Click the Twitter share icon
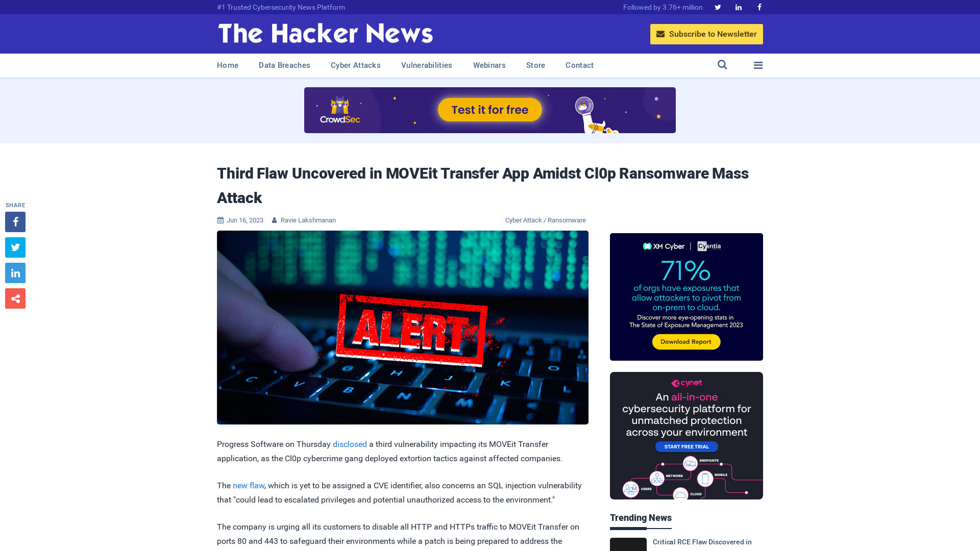This screenshot has height=551, width=980. 15,247
